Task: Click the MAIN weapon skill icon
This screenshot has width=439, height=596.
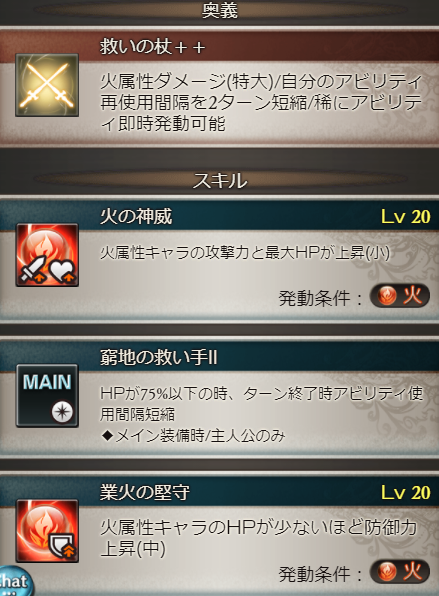Action: click(47, 396)
